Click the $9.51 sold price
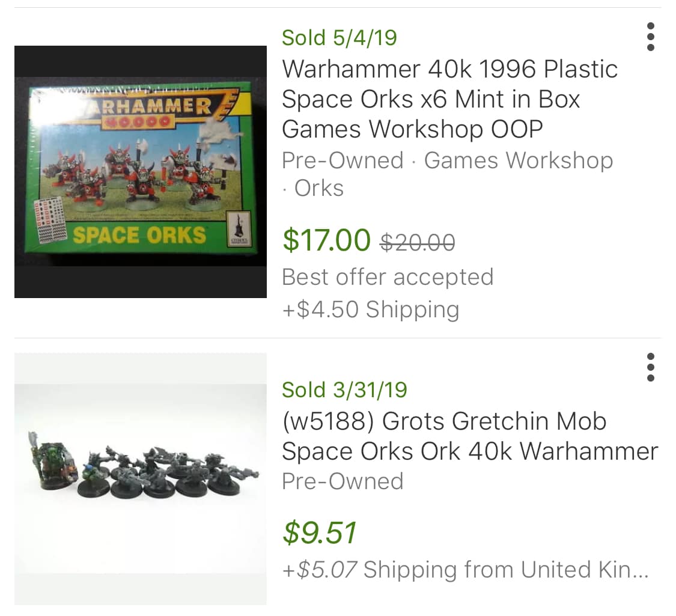 pyautogui.click(x=320, y=532)
